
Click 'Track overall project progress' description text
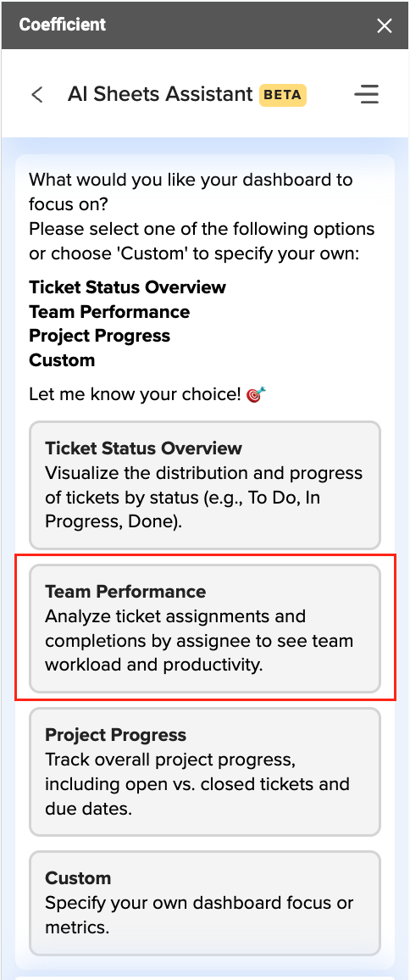[170, 760]
